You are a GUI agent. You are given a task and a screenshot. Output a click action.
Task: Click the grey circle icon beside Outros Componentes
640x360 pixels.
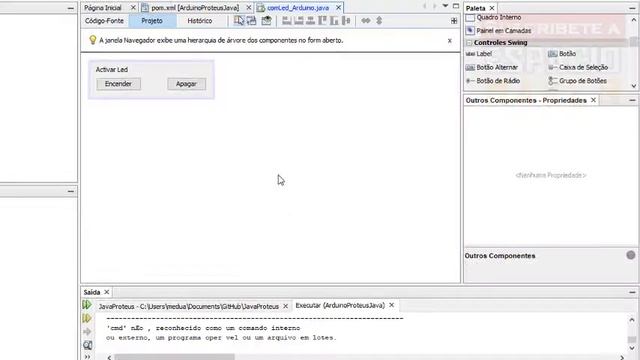tap(631, 255)
